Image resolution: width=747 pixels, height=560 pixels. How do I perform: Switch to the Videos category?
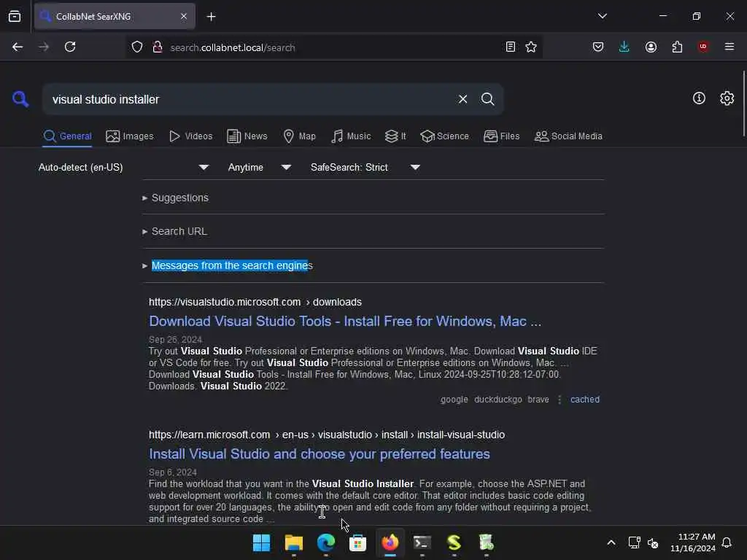[x=191, y=136]
